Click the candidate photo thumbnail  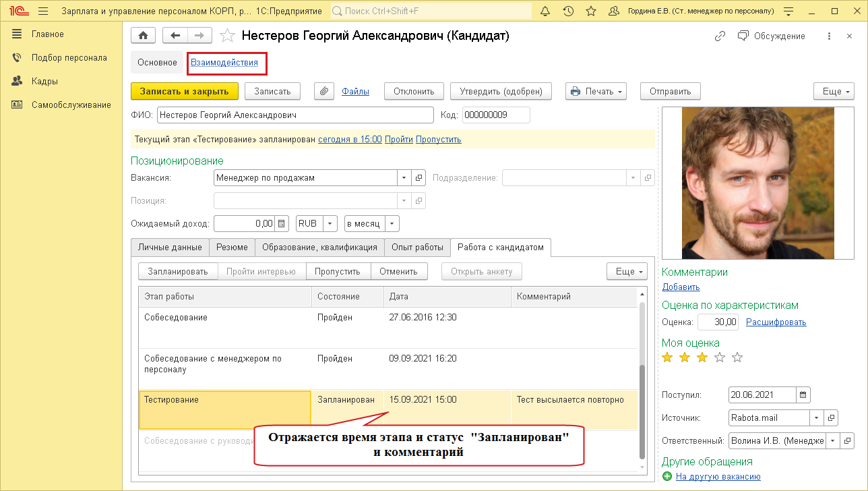pos(758,184)
